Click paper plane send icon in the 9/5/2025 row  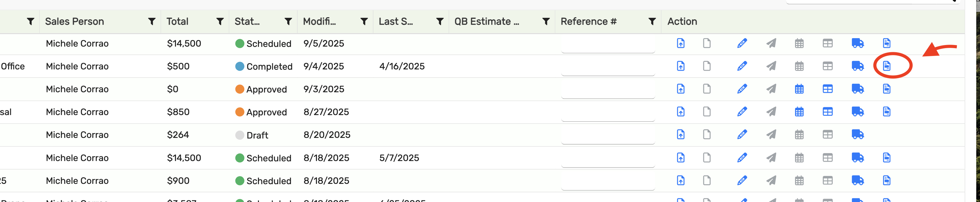pyautogui.click(x=771, y=43)
